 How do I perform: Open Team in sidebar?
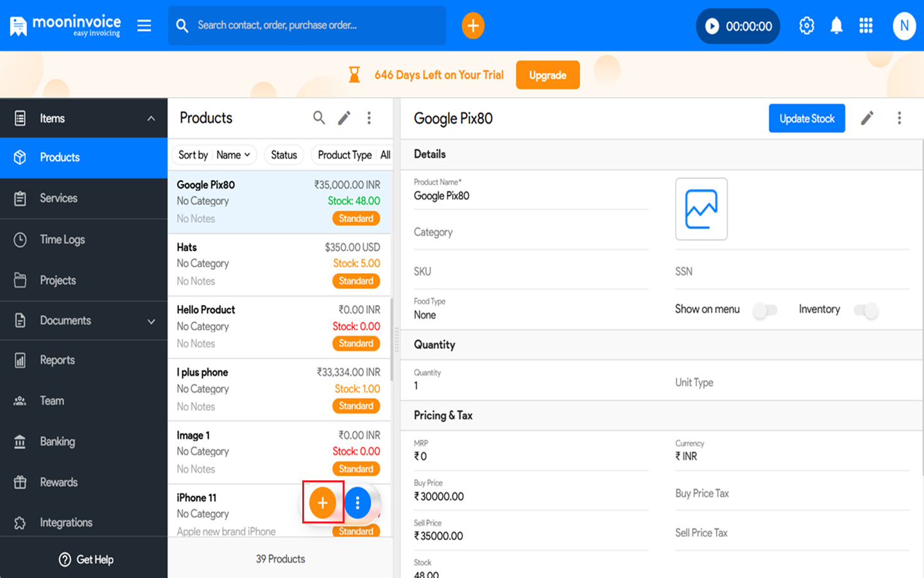coord(83,401)
